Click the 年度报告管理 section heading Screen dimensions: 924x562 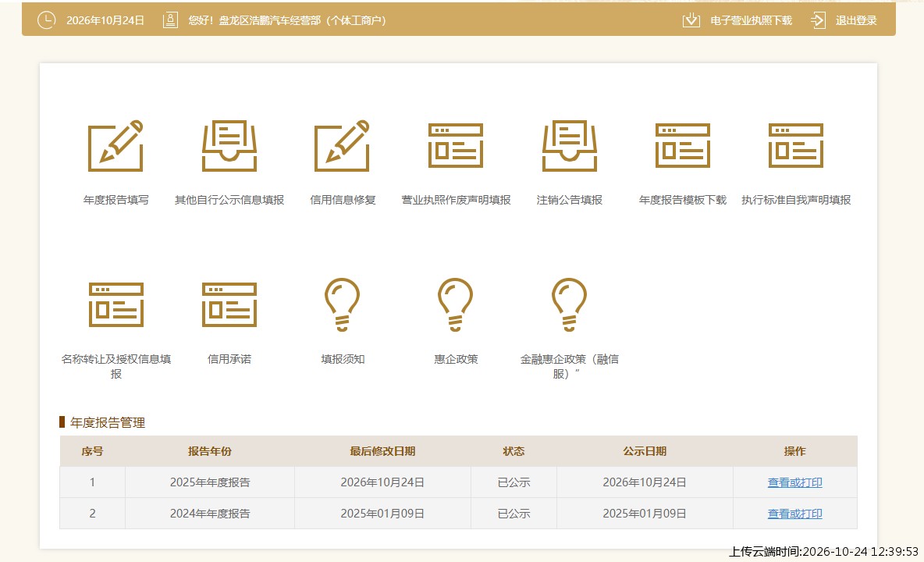tap(107, 422)
